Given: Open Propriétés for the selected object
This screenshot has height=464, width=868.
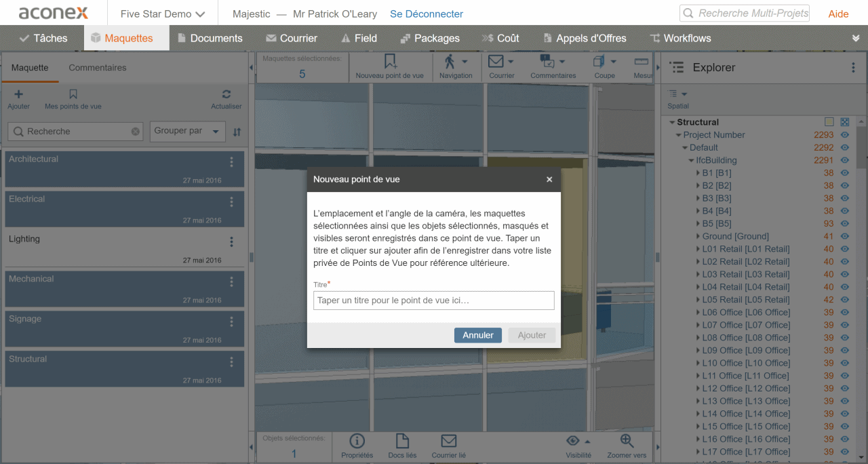Looking at the screenshot, I should [x=357, y=447].
